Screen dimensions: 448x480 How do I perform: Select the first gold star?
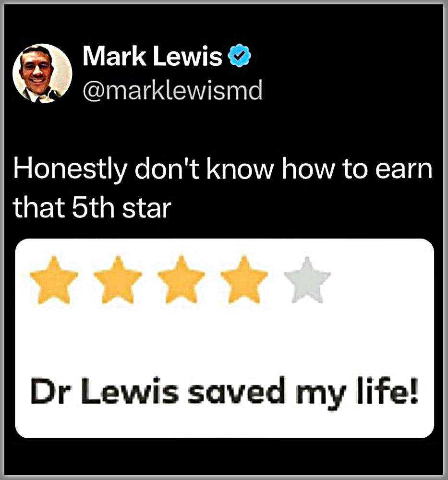[54, 280]
